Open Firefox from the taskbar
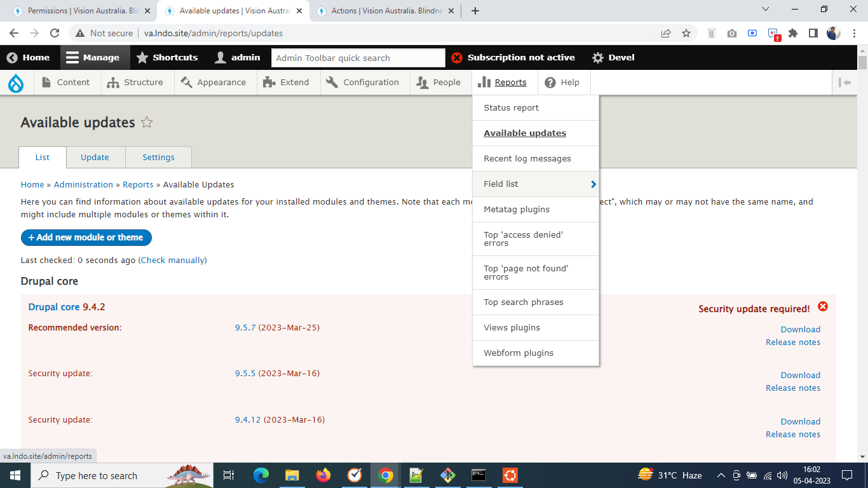868x488 pixels. [323, 475]
